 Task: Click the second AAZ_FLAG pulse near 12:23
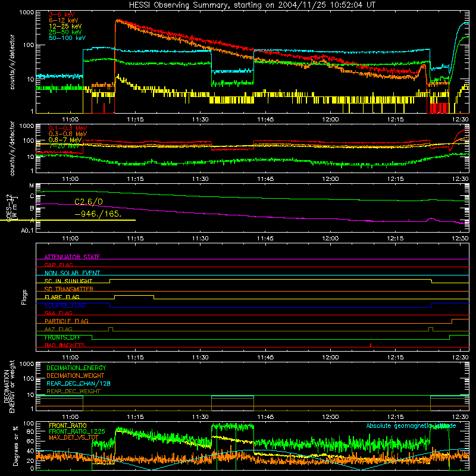[431, 329]
